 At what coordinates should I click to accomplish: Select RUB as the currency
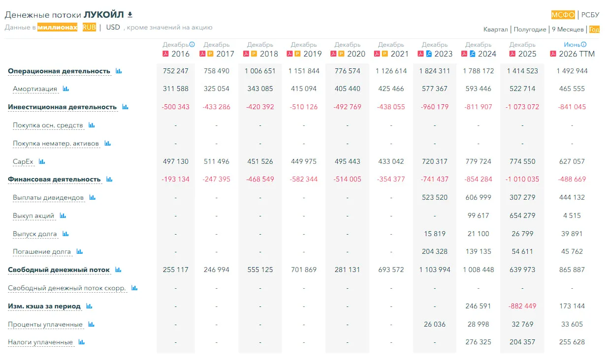[89, 27]
